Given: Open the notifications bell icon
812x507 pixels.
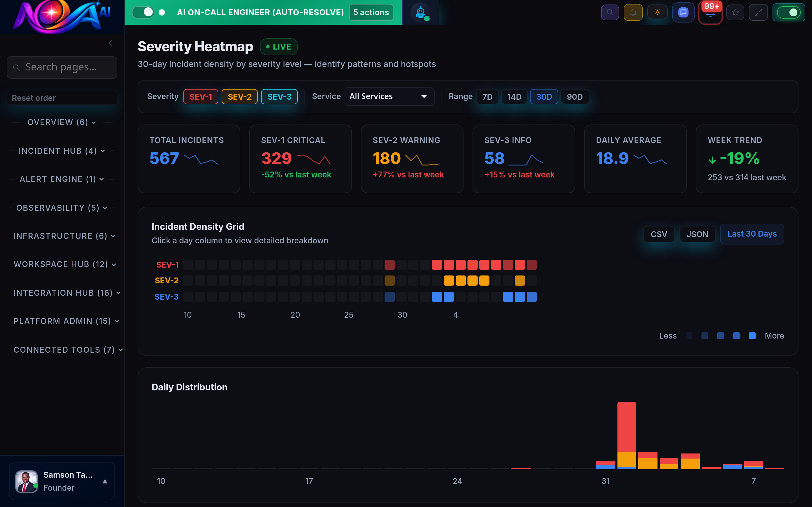Looking at the screenshot, I should click(634, 12).
